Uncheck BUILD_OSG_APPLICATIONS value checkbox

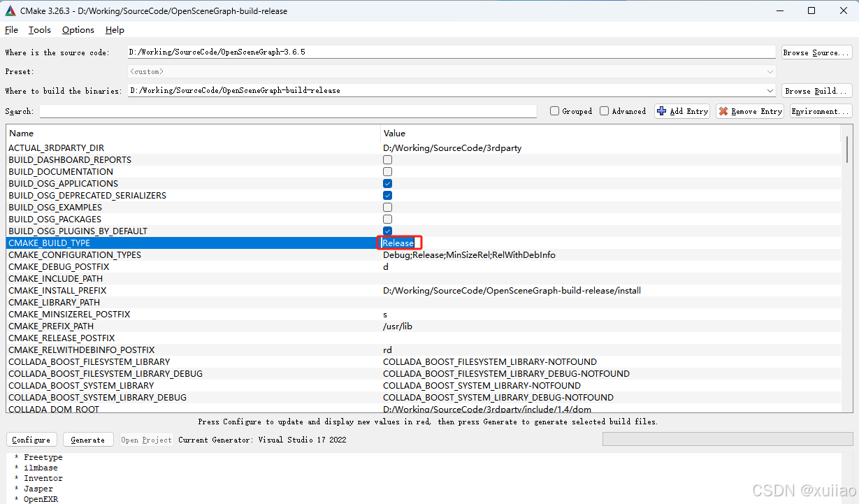(x=387, y=183)
